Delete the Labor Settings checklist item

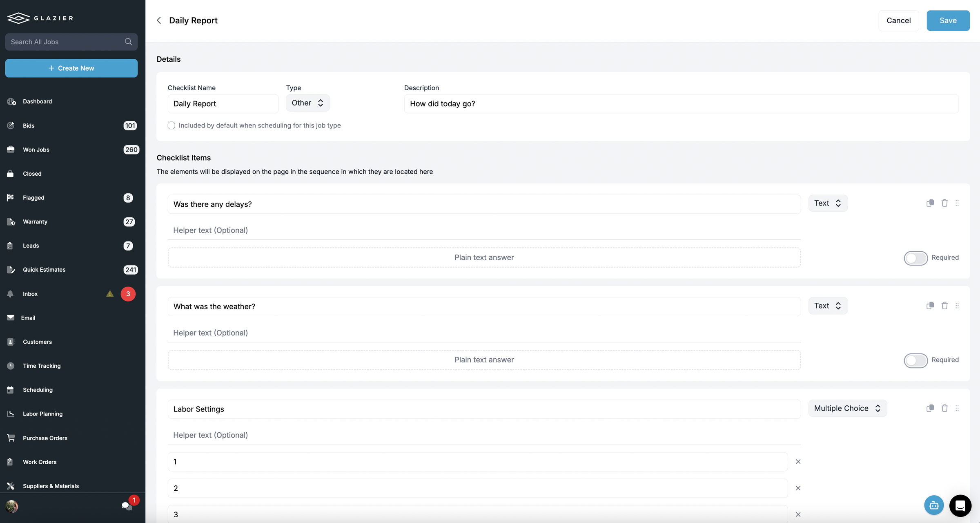coord(944,408)
